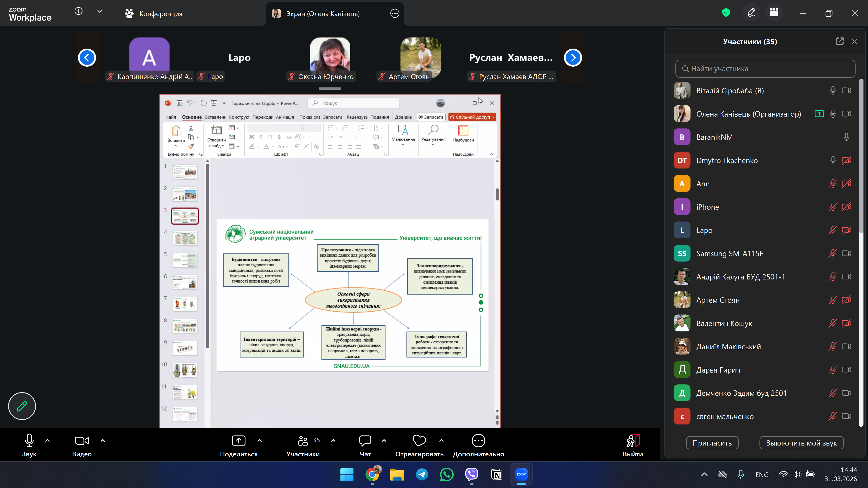Open meeting information icon

(78, 11)
